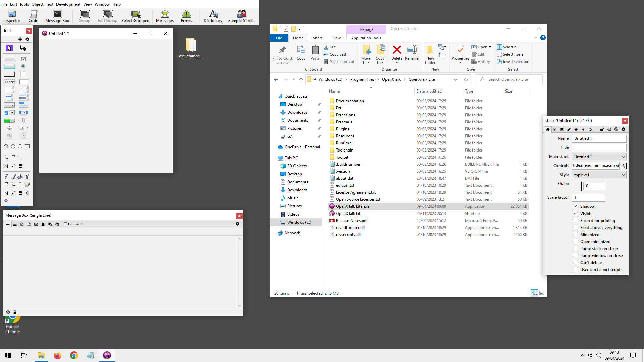The width and height of the screenshot is (644, 362).
Task: Expand the recent locations chevron in Explorer
Action: (x=294, y=79)
